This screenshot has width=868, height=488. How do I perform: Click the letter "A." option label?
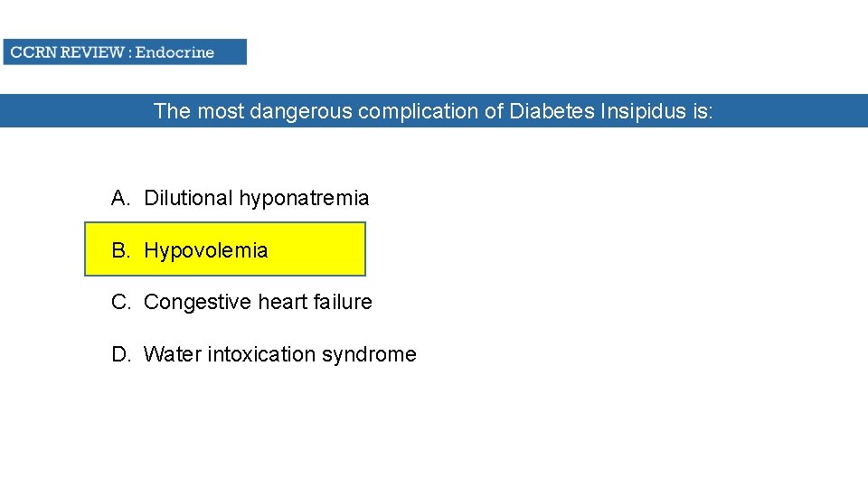(x=121, y=198)
